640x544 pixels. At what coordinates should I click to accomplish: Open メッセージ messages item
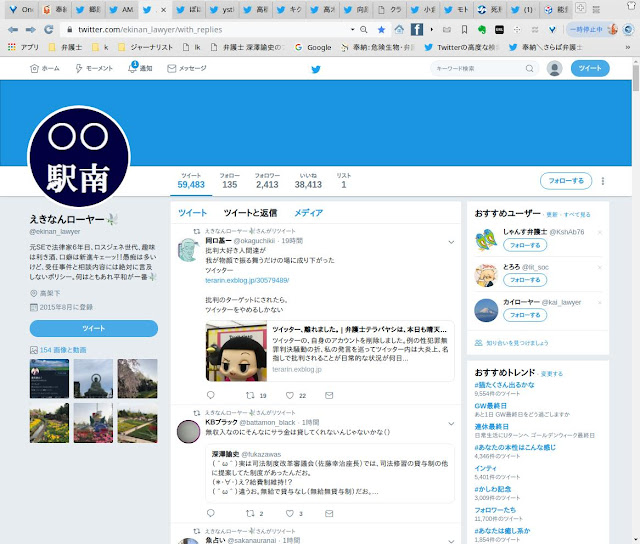click(187, 69)
